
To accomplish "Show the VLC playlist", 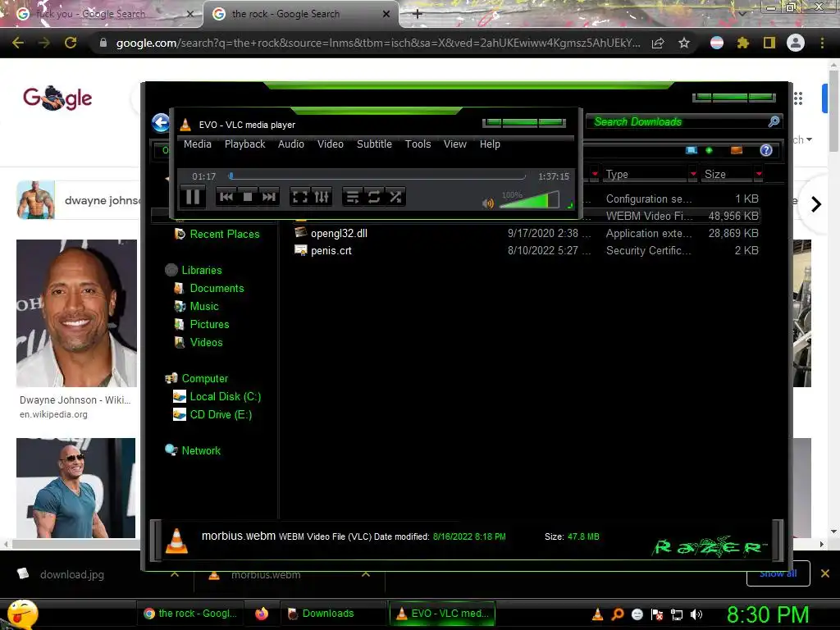I will pyautogui.click(x=353, y=197).
